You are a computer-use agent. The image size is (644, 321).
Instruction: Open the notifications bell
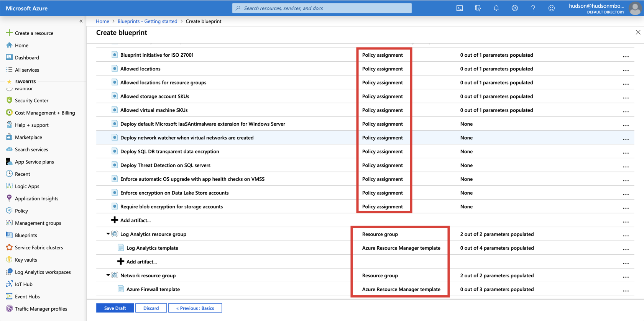click(496, 8)
